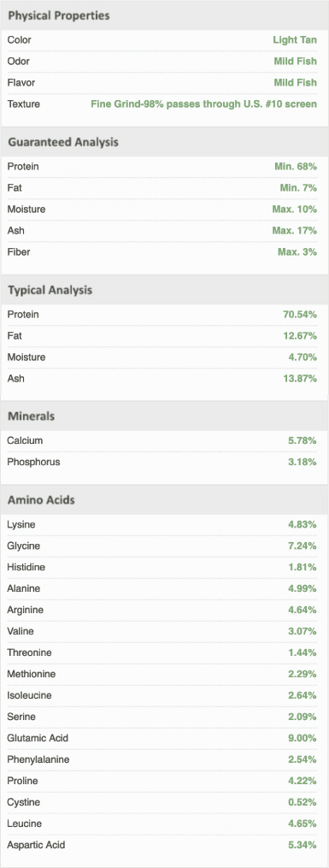Click the Lysine row label

coord(21,525)
